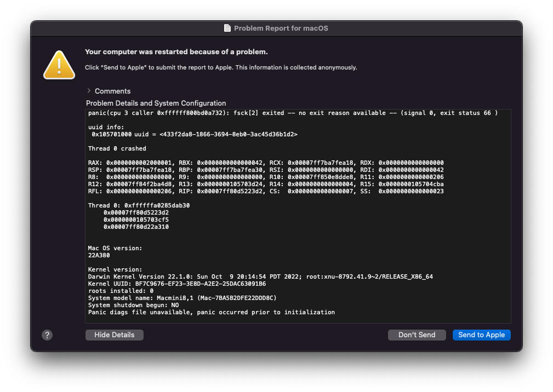Screen dimensions: 553x392
Task: Click the 'uuid info:' line
Action: (x=106, y=127)
